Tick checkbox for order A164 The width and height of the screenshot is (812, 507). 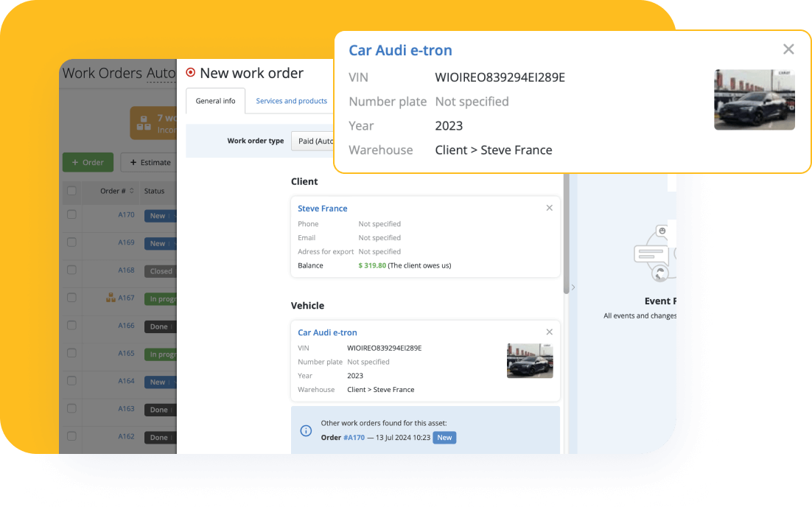(71, 381)
